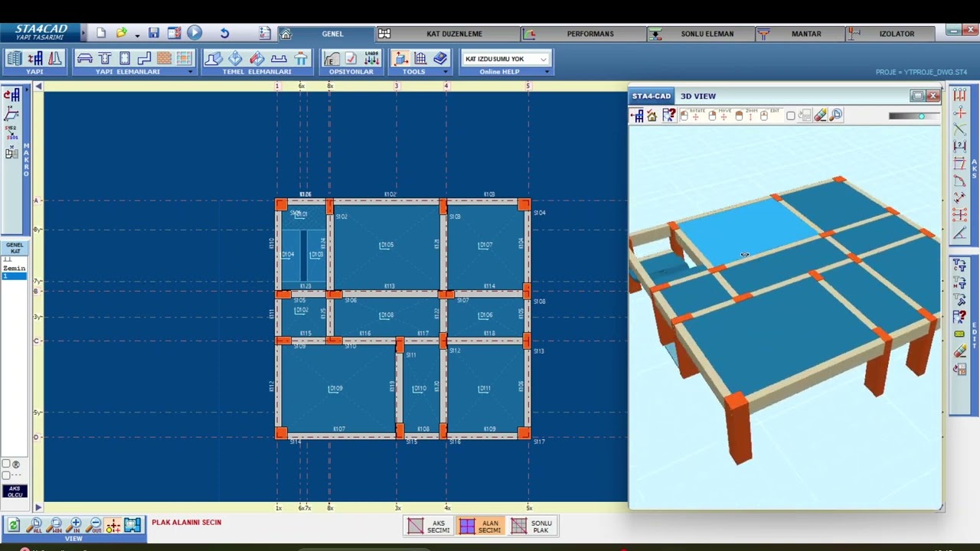Toggle the square checkbox in 3D View toolbar

coord(791,116)
